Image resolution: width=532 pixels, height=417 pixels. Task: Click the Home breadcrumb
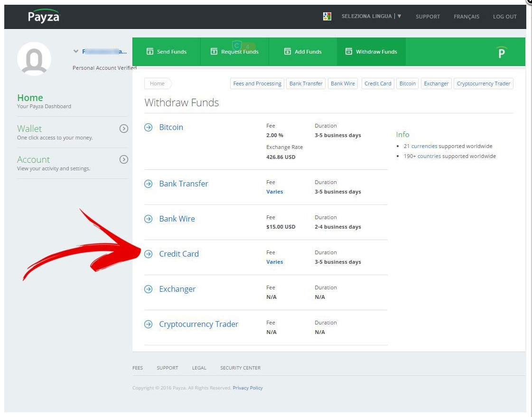(x=157, y=84)
